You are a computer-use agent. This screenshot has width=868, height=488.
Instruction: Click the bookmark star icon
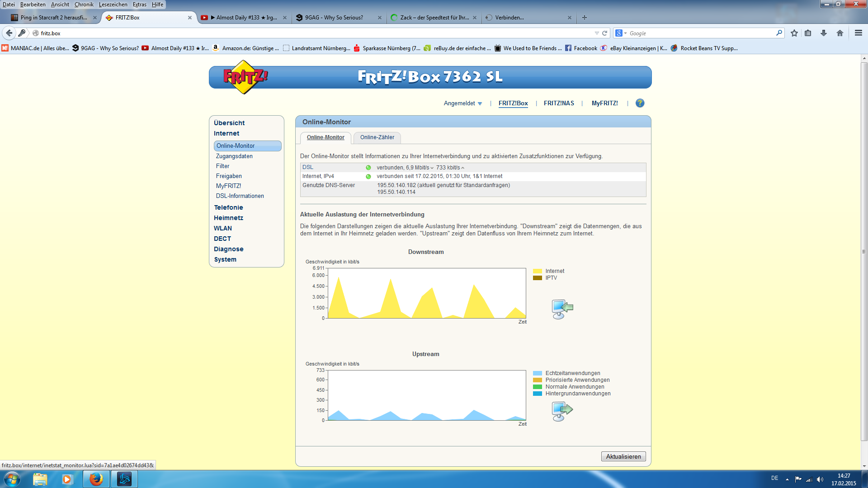[x=794, y=33]
